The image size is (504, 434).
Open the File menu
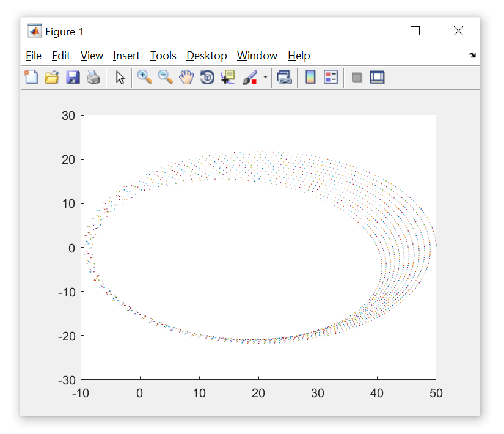pos(34,56)
